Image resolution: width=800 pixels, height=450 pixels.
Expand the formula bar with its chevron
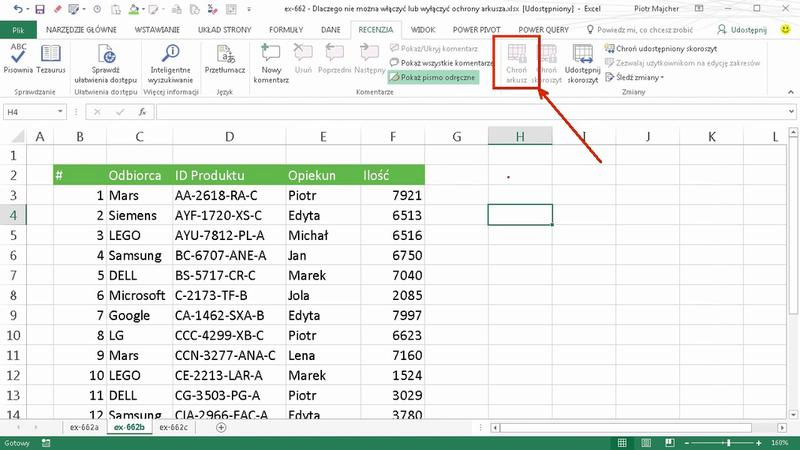791,112
